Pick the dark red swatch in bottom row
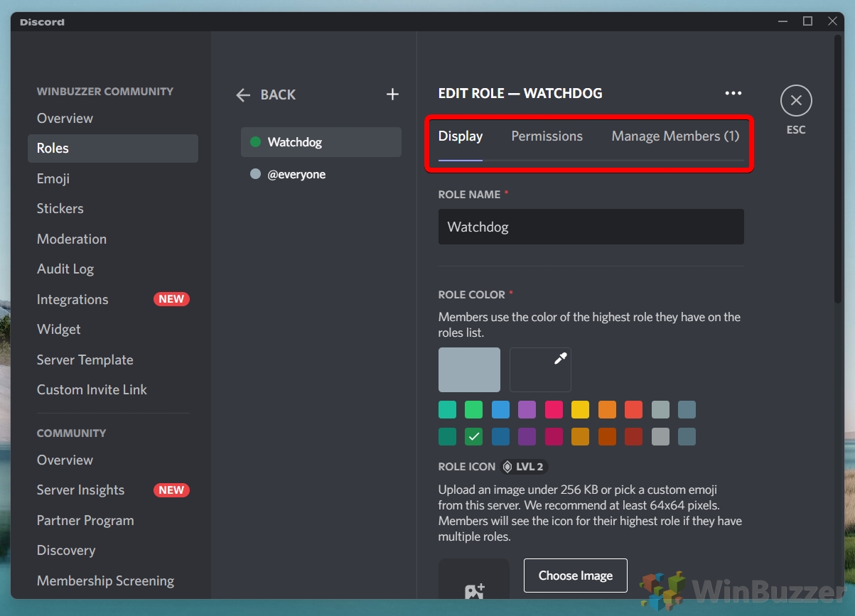This screenshot has width=855, height=616. click(634, 436)
